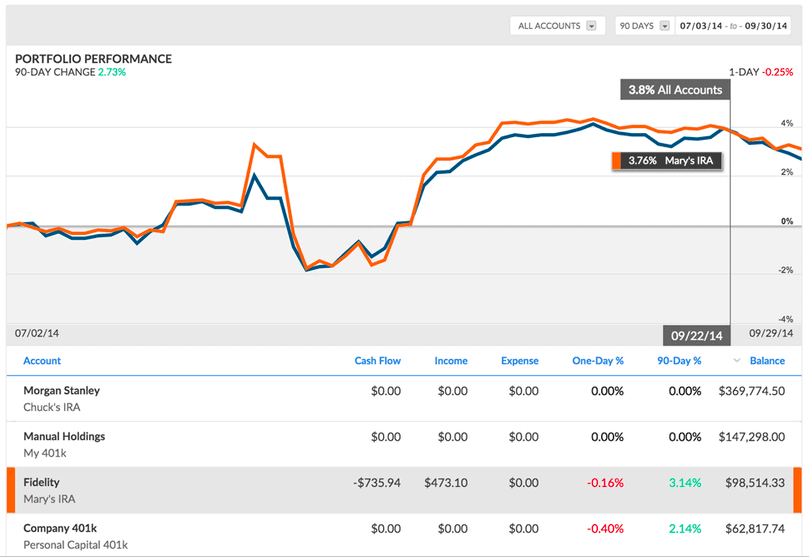Viewport: 809px width, 558px height.
Task: Click the 3.8% All Accounts chart label
Action: point(674,89)
